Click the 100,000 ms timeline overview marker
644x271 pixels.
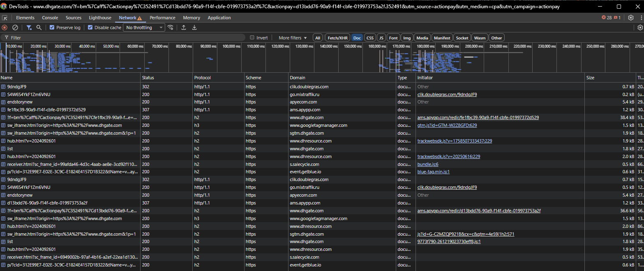(x=231, y=46)
